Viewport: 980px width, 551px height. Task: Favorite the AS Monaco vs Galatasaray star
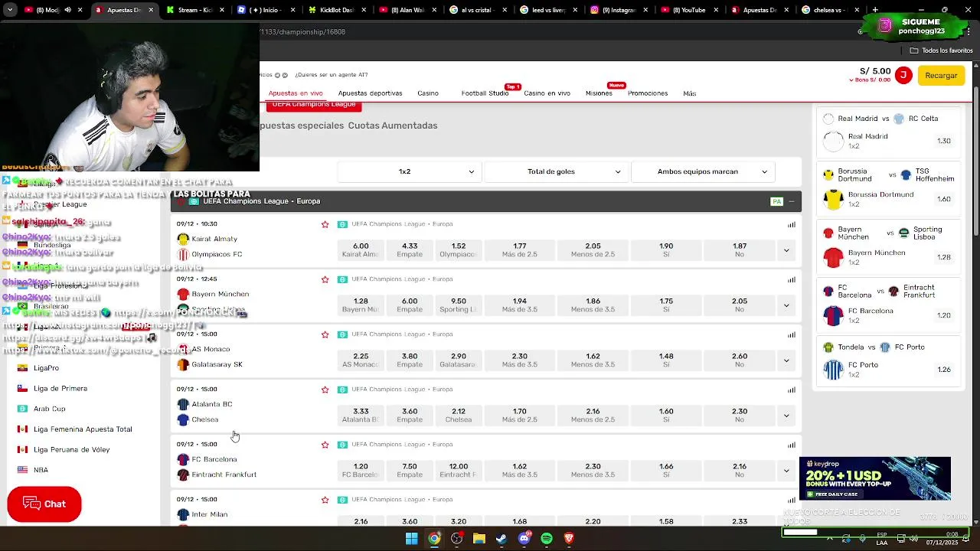point(325,334)
